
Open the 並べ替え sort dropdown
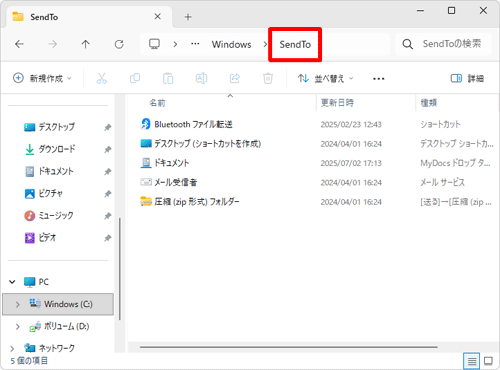(325, 78)
